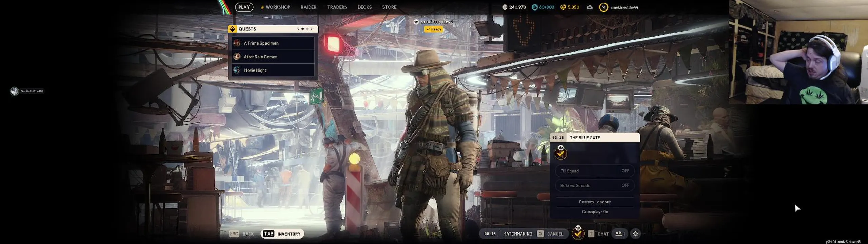Toggle the Solo vs. Squads option

(595, 185)
